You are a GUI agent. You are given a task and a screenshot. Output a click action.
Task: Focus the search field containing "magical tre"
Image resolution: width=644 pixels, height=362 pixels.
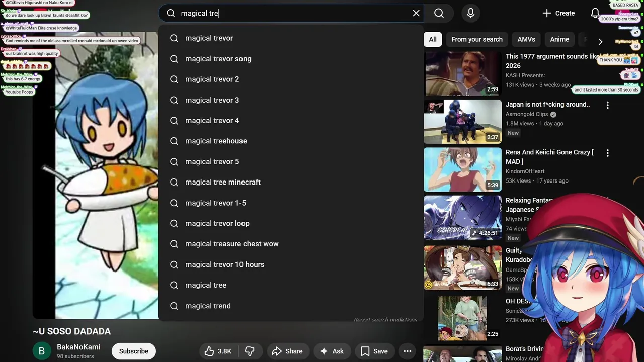point(291,13)
